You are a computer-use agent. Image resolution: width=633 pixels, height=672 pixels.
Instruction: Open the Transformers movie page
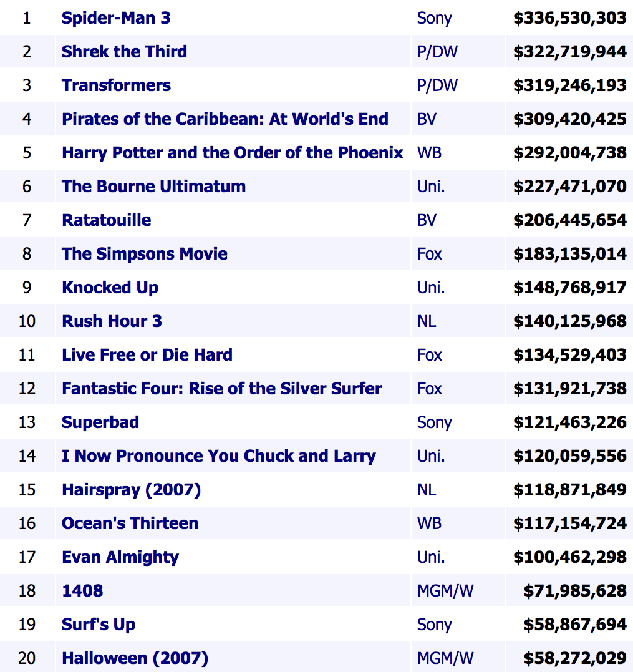click(116, 85)
